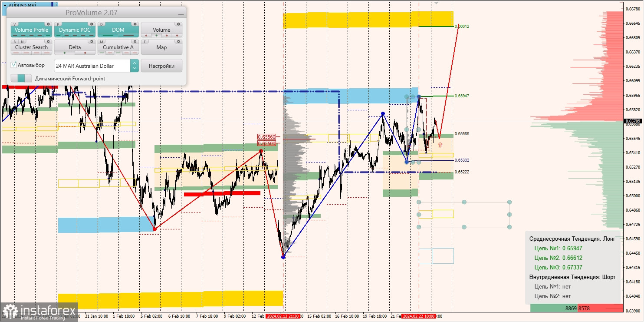The width and height of the screenshot is (644, 322).
Task: Toggle the Volume indicator button
Action: pos(161,30)
